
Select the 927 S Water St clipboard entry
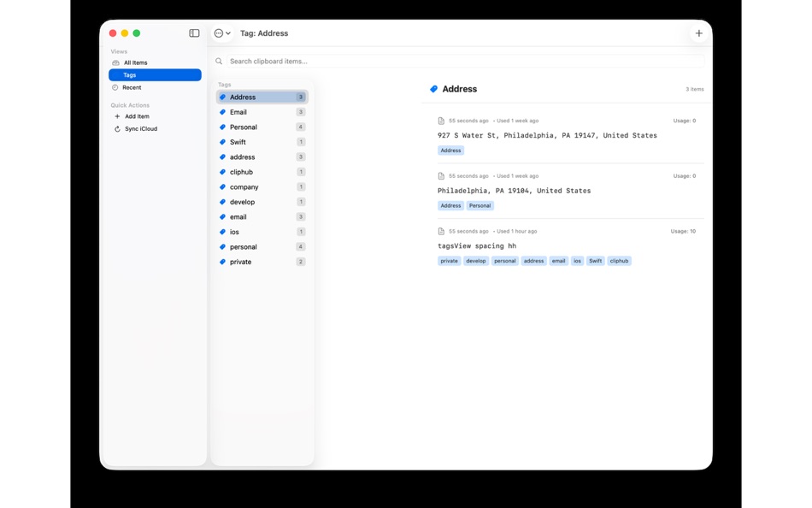[547, 135]
